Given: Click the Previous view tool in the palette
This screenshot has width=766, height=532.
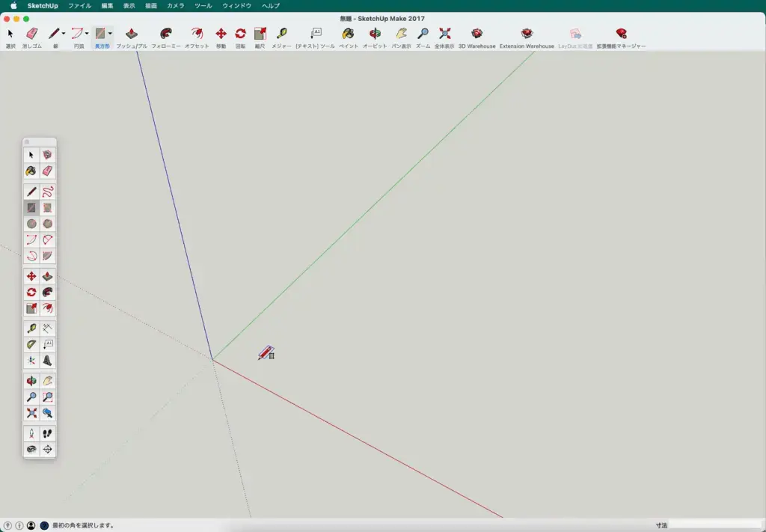Looking at the screenshot, I should pyautogui.click(x=47, y=413).
